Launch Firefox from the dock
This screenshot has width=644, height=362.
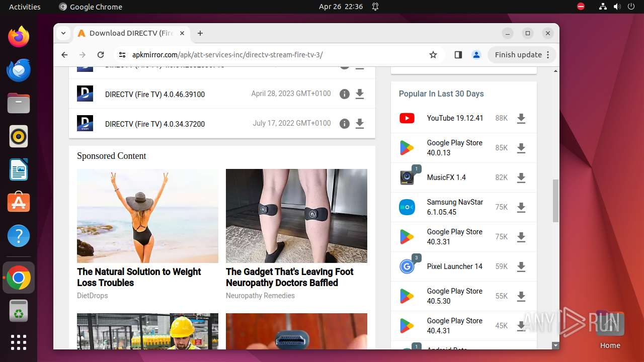[x=19, y=37]
